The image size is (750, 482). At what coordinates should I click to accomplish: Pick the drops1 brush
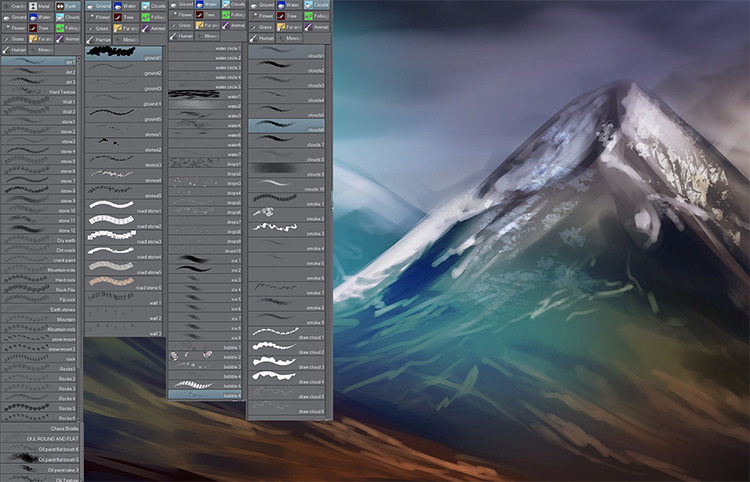pos(205,164)
